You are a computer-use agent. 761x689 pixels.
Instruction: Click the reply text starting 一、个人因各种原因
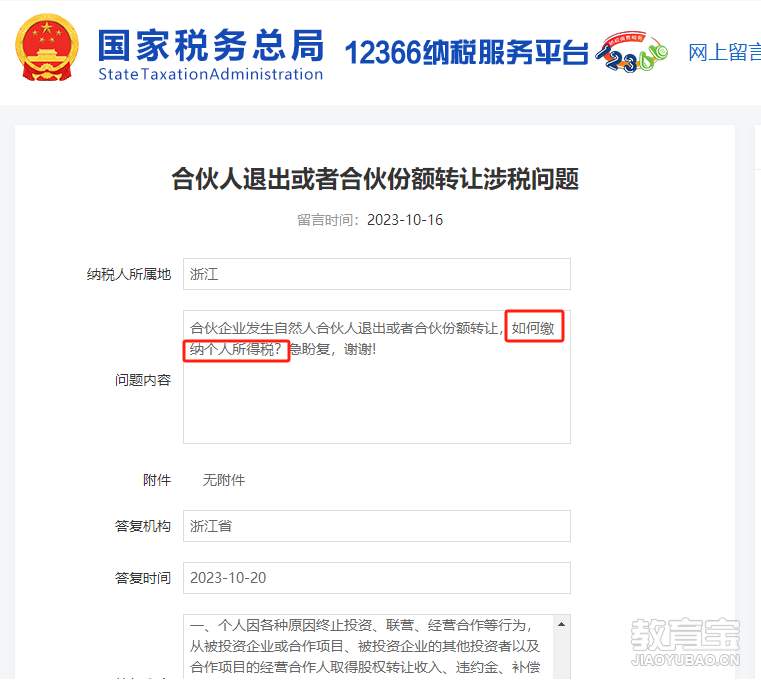365,646
